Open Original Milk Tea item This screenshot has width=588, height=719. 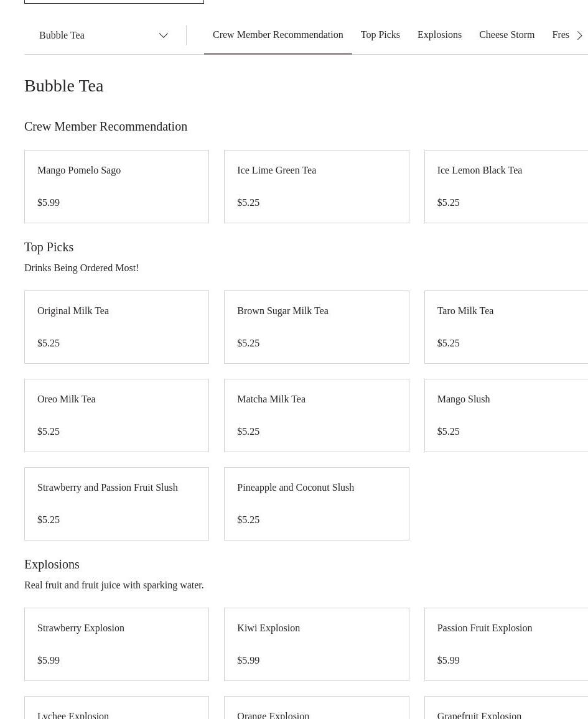[116, 327]
